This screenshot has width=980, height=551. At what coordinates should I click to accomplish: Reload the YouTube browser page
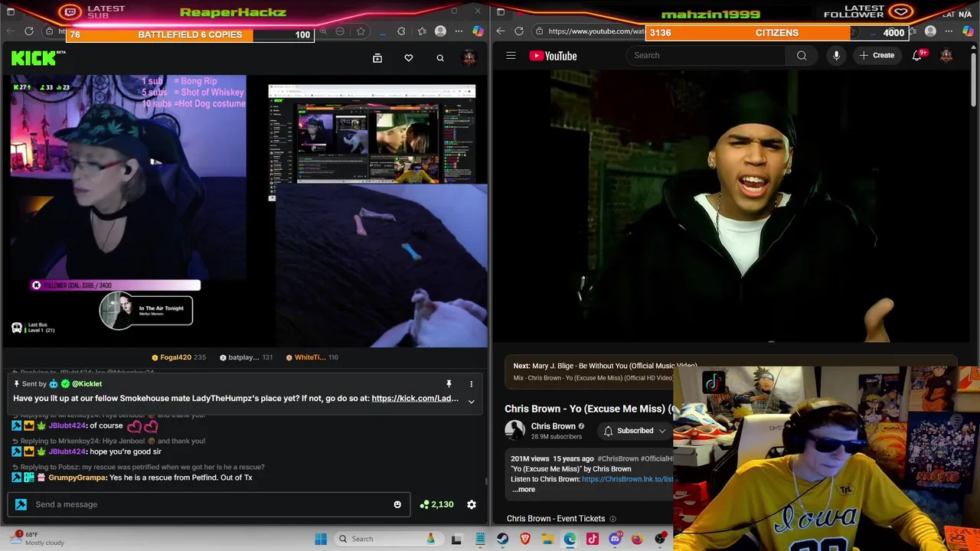coord(519,31)
